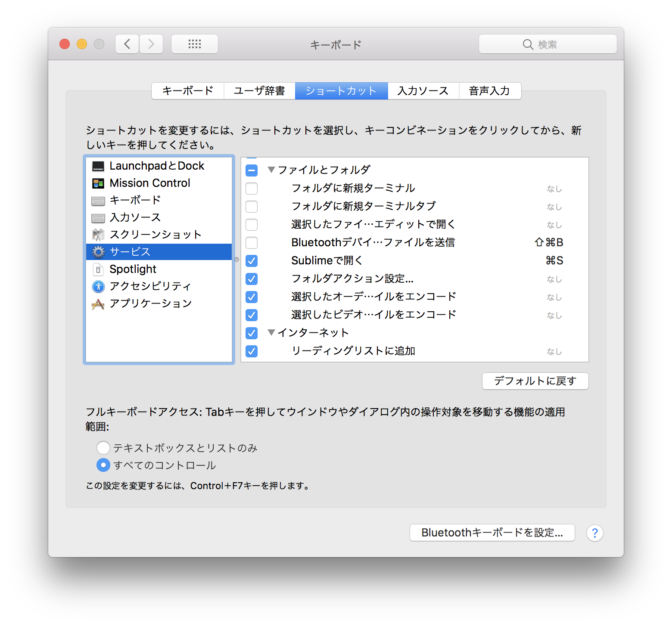Select the 入力ソース sidebar icon
The height and width of the screenshot is (626, 672).
click(98, 217)
